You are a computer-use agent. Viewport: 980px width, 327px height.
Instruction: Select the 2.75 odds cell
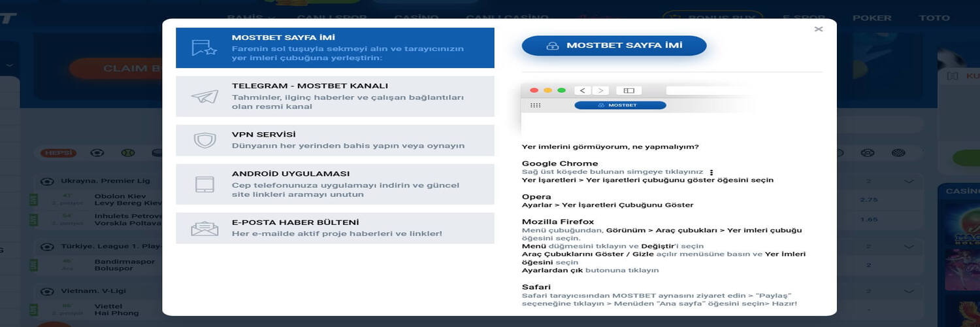tap(869, 199)
